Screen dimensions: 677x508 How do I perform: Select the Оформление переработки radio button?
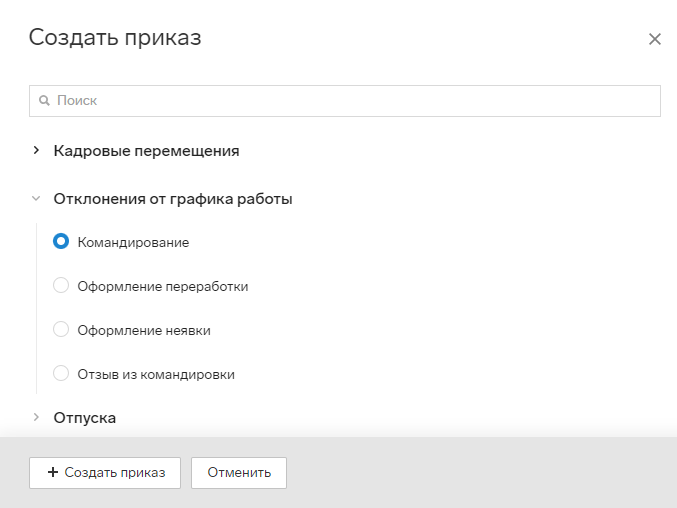61,285
